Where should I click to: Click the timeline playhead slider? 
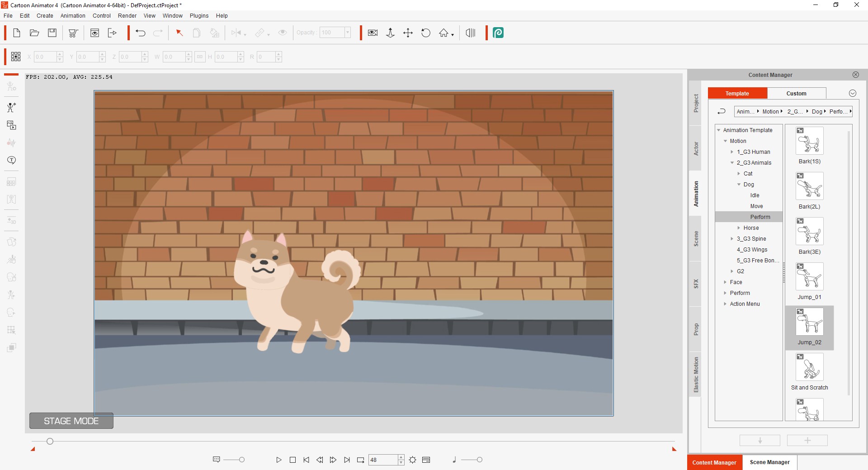(x=50, y=441)
